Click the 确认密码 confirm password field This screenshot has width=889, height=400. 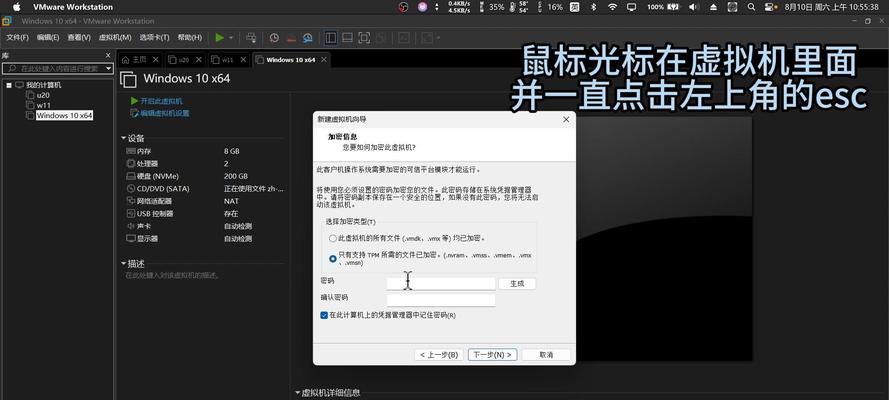click(x=441, y=300)
